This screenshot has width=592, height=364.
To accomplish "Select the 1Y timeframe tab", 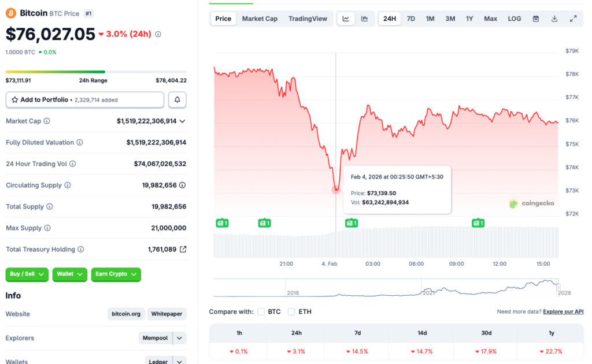I will click(x=470, y=18).
